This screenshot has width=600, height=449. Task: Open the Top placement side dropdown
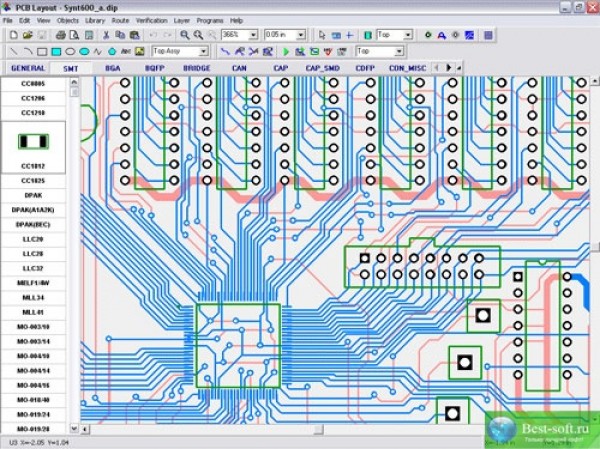click(408, 35)
